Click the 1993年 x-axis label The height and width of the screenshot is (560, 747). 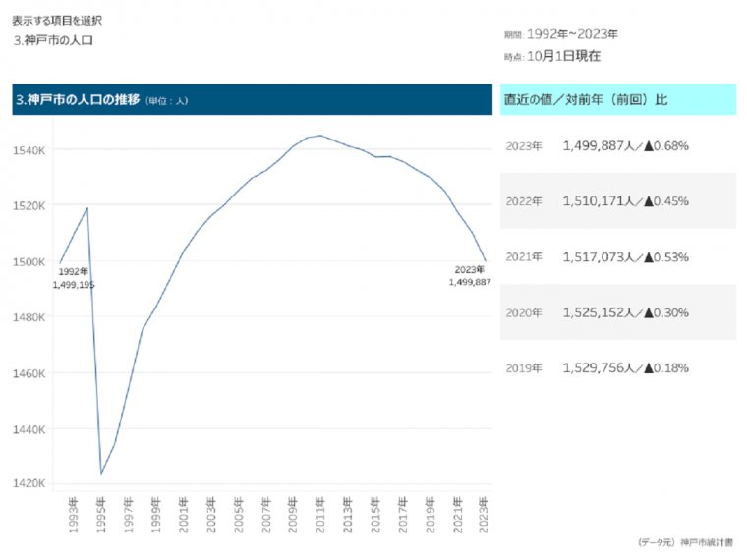click(x=73, y=515)
